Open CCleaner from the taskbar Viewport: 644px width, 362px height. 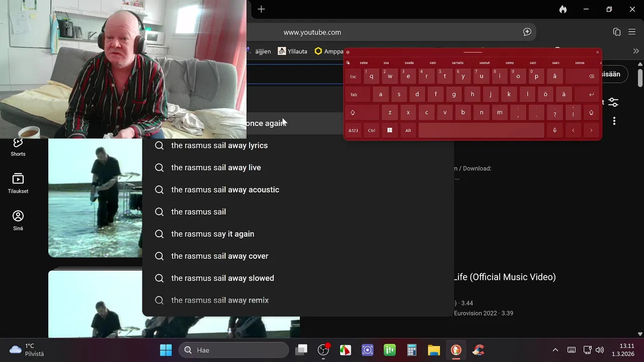tap(478, 350)
